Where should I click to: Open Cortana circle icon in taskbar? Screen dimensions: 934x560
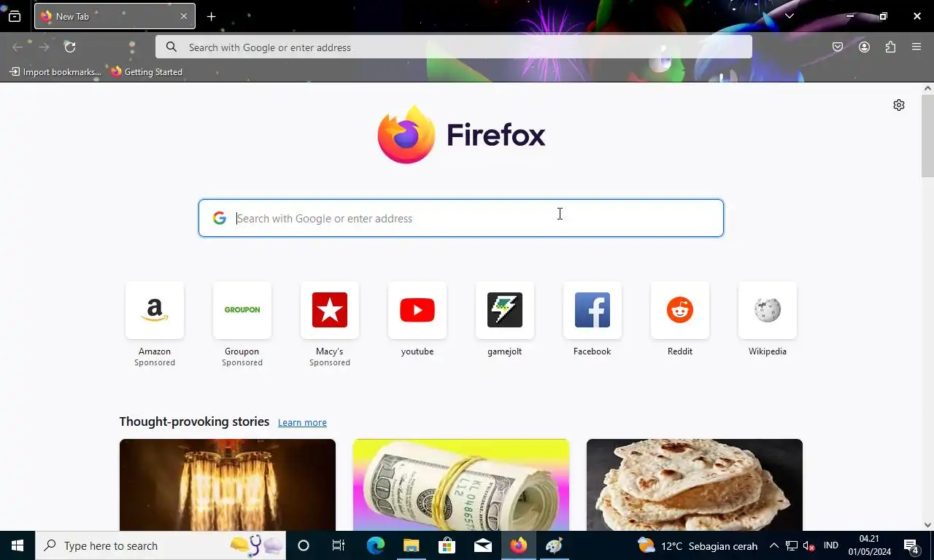(304, 545)
